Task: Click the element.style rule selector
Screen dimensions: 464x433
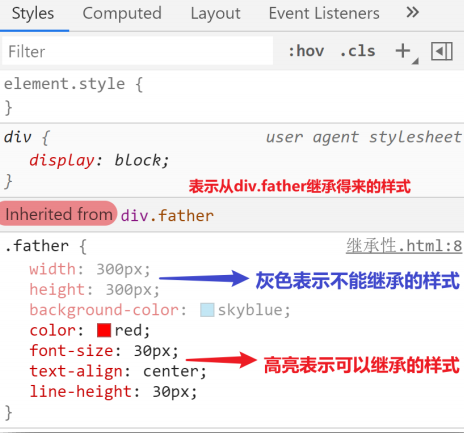Action: (x=64, y=84)
